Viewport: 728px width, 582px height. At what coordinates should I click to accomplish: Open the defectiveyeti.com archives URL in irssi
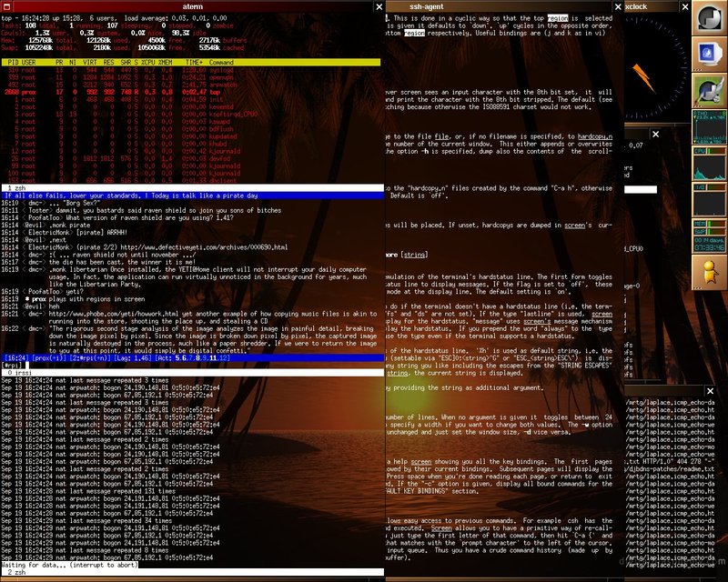click(204, 247)
